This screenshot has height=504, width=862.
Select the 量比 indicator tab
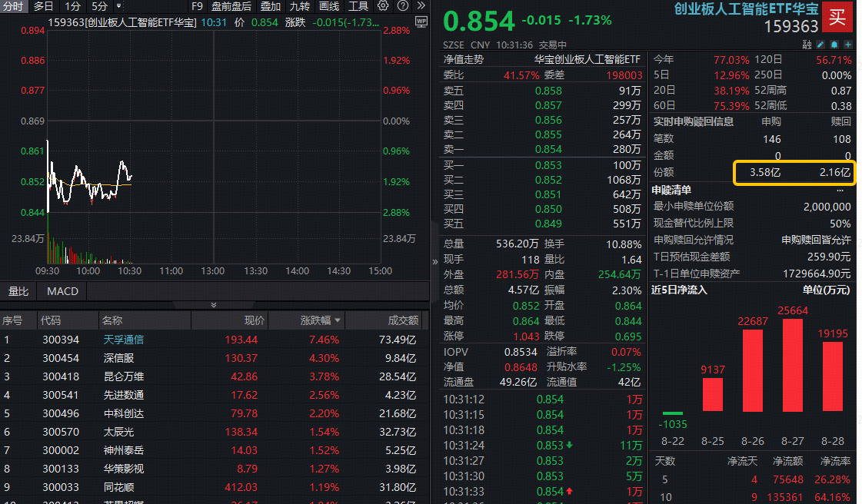(x=18, y=291)
